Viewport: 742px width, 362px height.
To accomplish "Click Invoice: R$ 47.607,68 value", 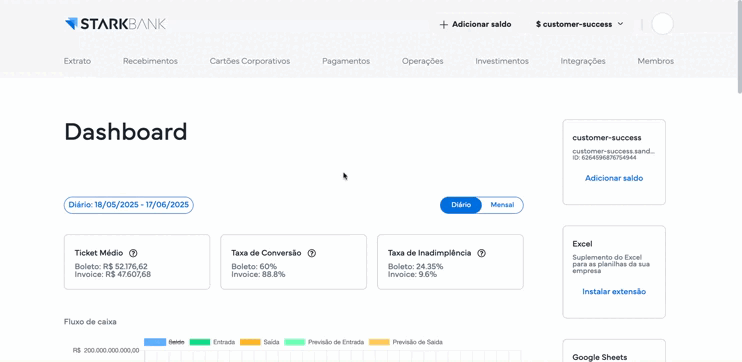I will (x=113, y=274).
